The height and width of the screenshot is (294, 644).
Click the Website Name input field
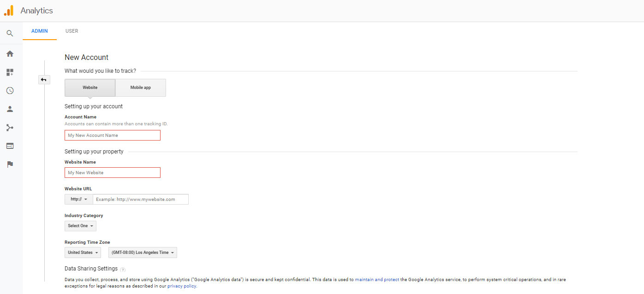click(113, 172)
